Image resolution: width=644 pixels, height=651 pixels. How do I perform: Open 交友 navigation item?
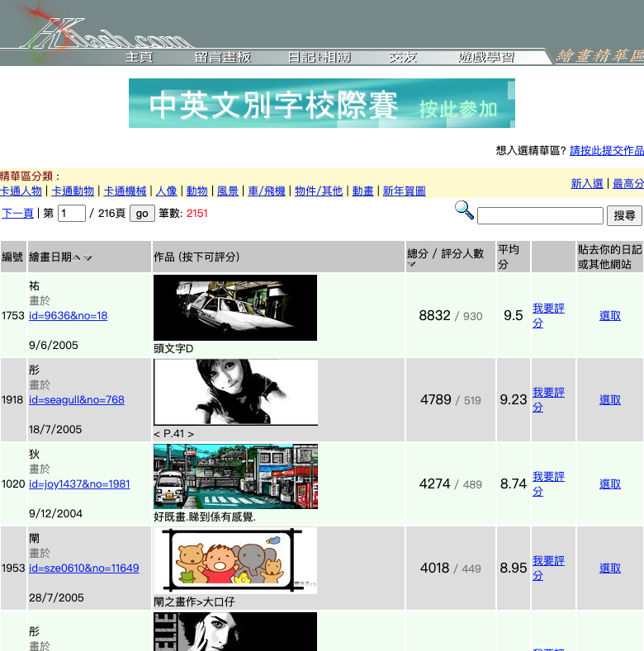[403, 57]
